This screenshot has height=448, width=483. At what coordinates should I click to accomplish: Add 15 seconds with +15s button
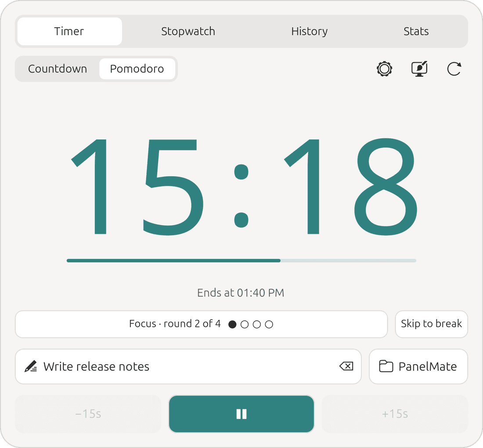(x=395, y=414)
